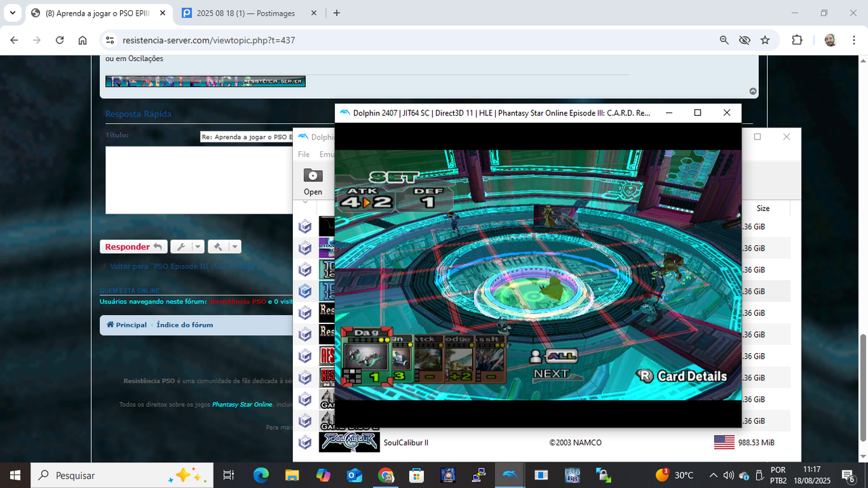Screen dimensions: 868x488
Task: Click the SoulCalibur II banner image
Action: click(349, 443)
